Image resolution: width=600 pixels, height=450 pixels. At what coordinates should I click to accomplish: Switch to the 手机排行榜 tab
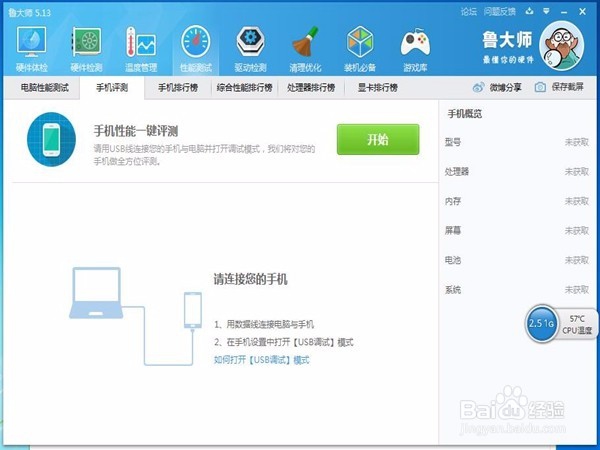(x=178, y=88)
